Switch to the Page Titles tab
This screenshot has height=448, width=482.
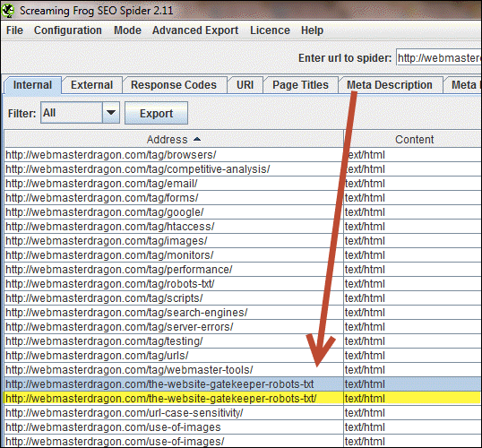pos(300,85)
